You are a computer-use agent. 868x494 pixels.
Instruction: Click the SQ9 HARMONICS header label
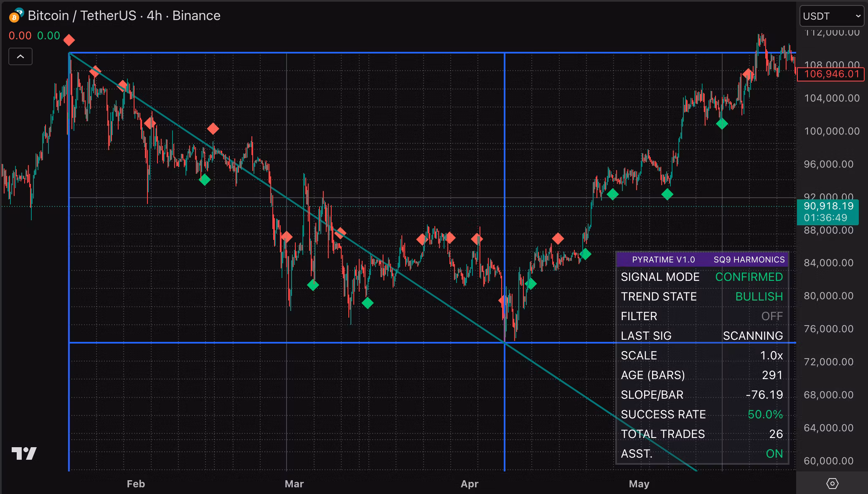coord(749,260)
